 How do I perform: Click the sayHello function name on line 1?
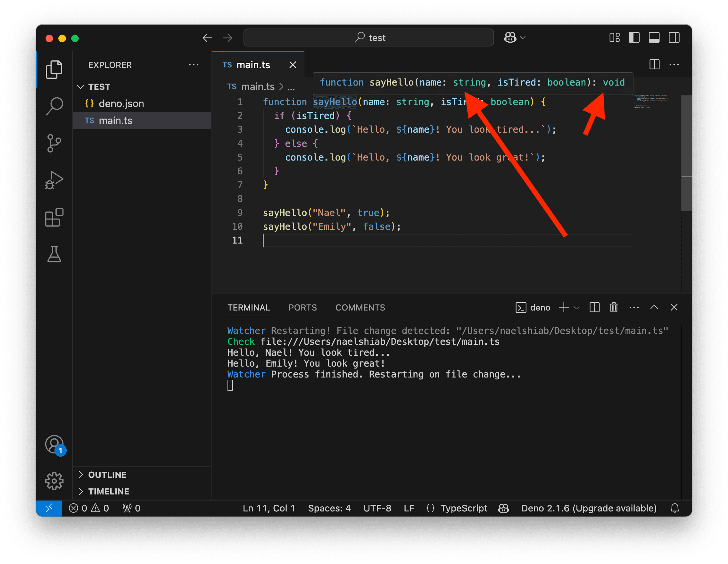tap(335, 102)
